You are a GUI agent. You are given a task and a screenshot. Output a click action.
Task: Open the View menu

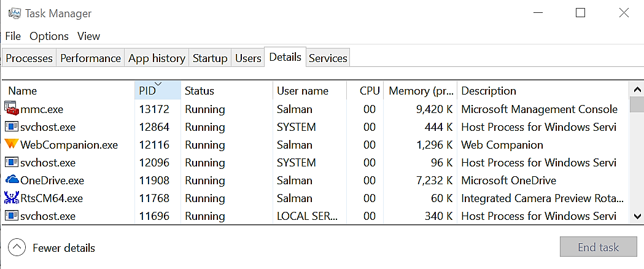tap(89, 36)
